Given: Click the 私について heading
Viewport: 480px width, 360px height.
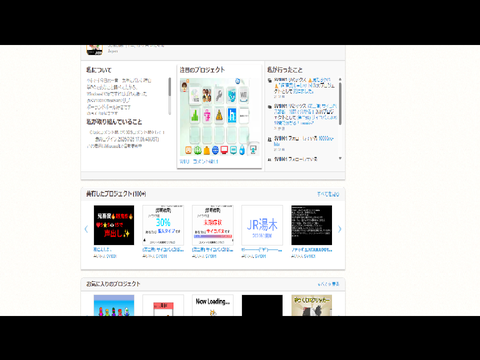Looking at the screenshot, I should pyautogui.click(x=99, y=70).
